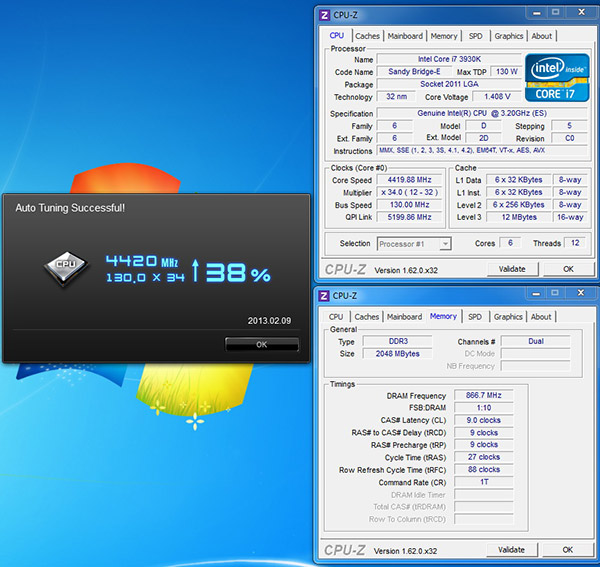Click the Code Name value Sandy Bridge-E
Viewport: 600px width, 567px height.
(414, 72)
